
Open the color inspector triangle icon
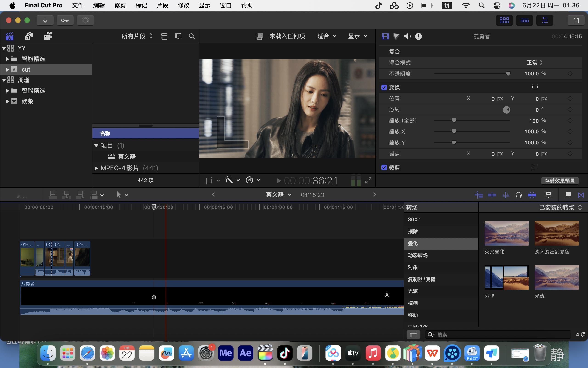(396, 36)
